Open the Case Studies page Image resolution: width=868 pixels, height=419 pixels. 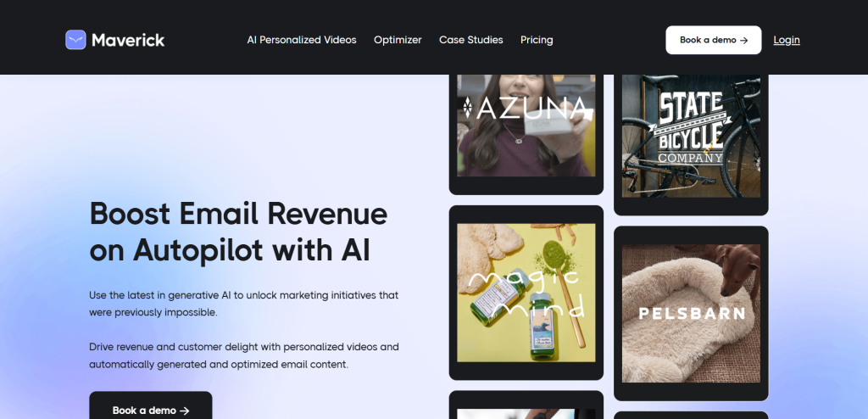tap(471, 40)
